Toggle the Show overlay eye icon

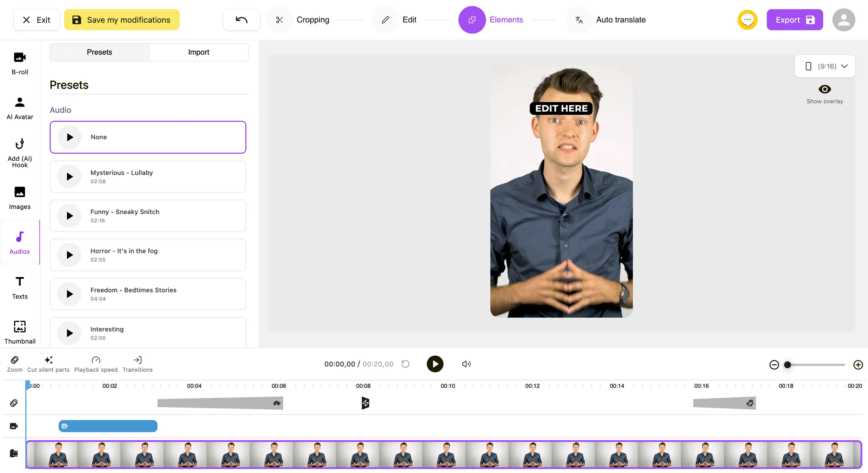[825, 89]
